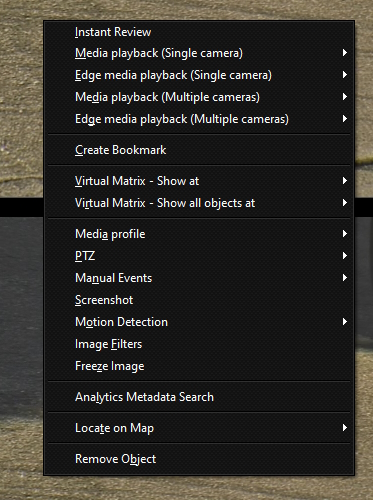Open the PTZ submenu
The image size is (373, 500).
(x=199, y=256)
